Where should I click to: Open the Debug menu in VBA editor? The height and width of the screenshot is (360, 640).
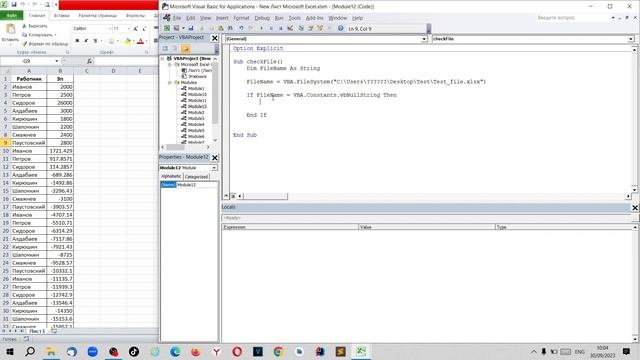(262, 18)
